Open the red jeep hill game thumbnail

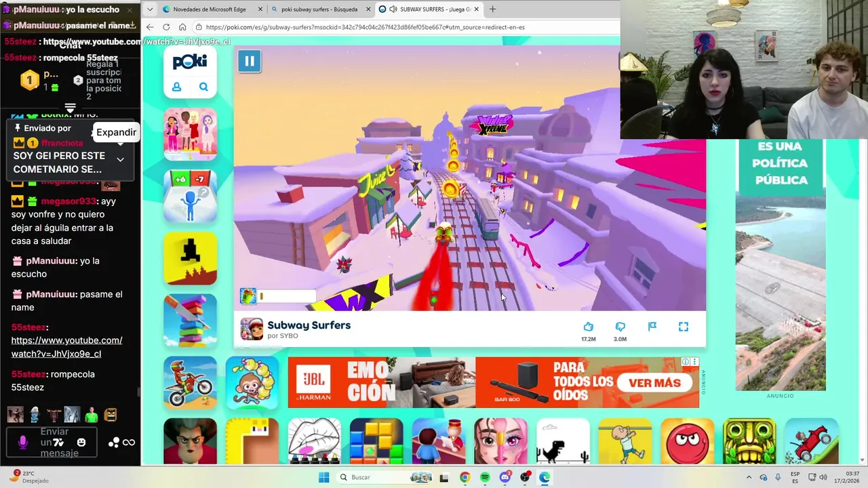[812, 441]
